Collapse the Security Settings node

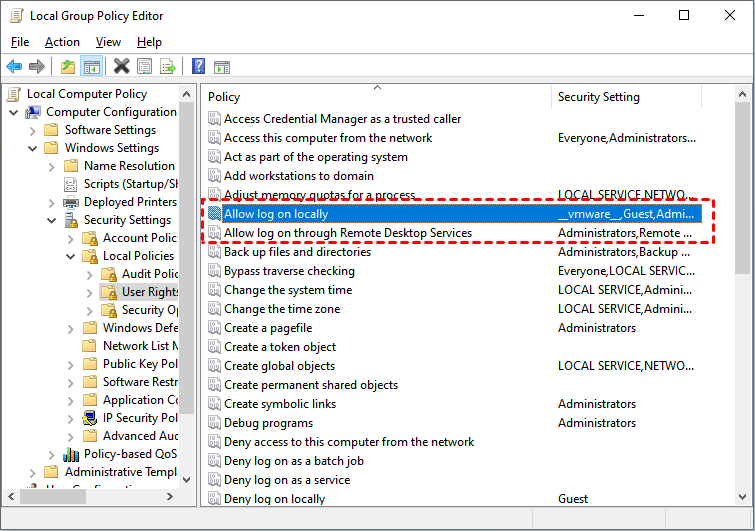(x=52, y=220)
